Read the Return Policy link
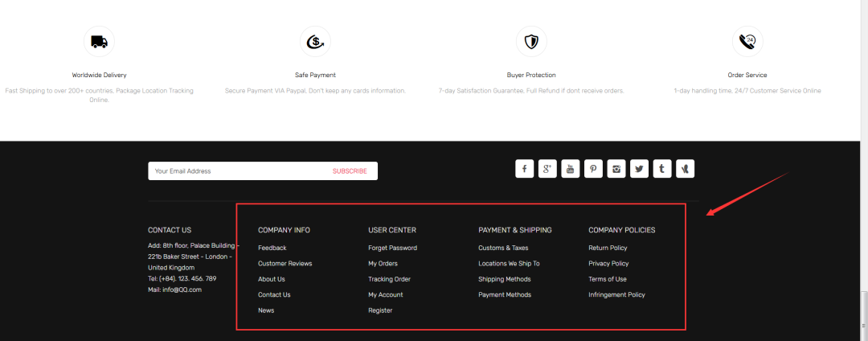 click(x=608, y=248)
